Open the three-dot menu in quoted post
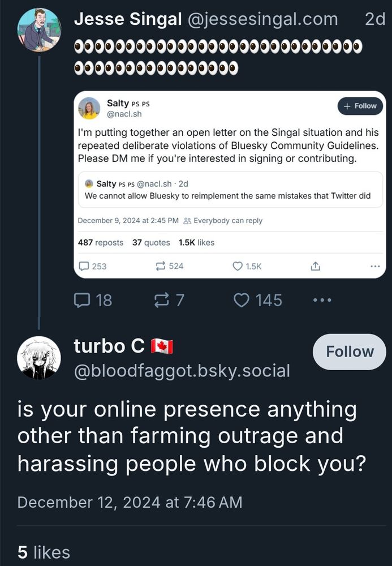This screenshot has height=566, width=392. click(375, 265)
